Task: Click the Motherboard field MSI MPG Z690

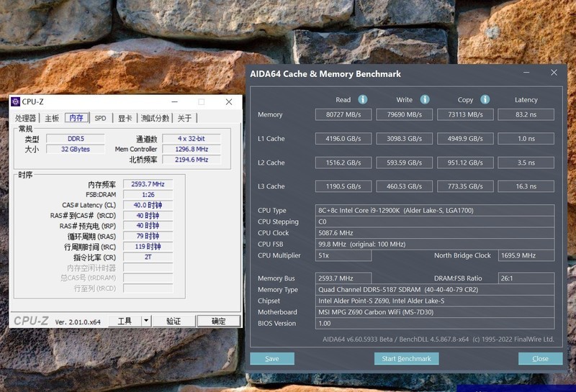Action: click(x=435, y=312)
